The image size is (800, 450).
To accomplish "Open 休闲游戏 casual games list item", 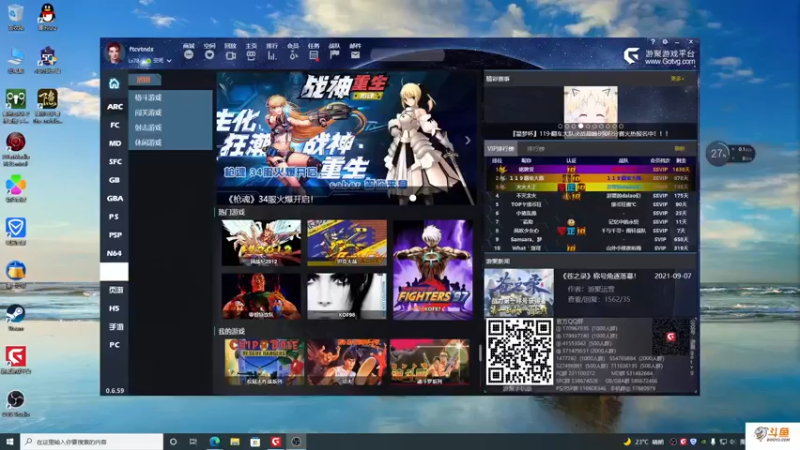I will click(170, 142).
